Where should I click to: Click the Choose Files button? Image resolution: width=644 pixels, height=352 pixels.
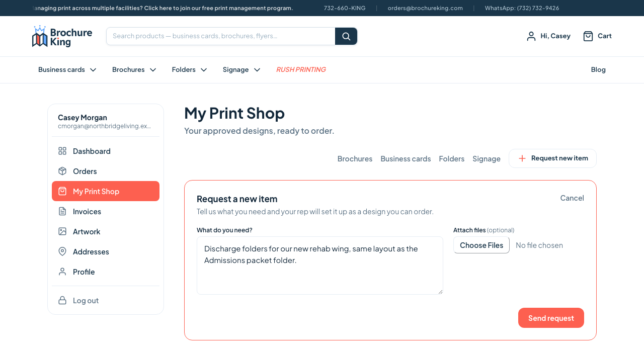[x=481, y=245]
